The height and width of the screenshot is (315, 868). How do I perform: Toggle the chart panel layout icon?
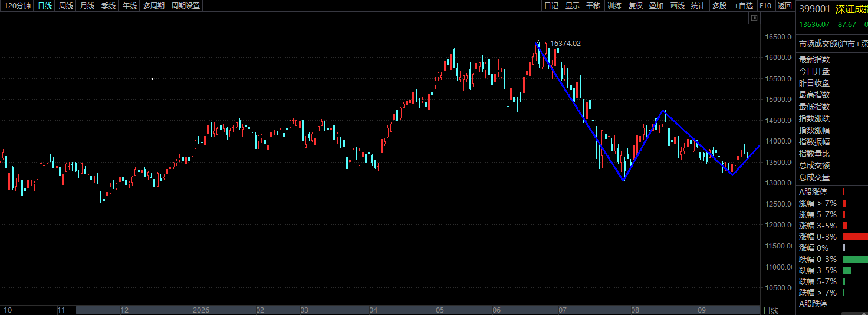pyautogui.click(x=754, y=19)
